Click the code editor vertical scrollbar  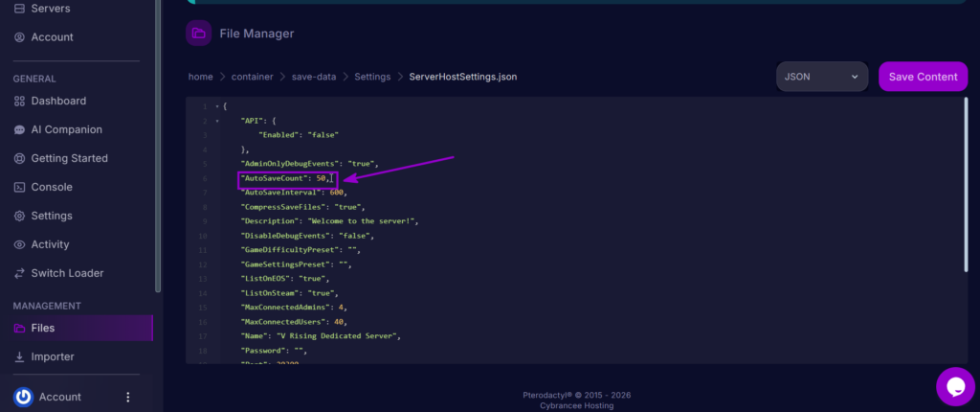[967, 184]
